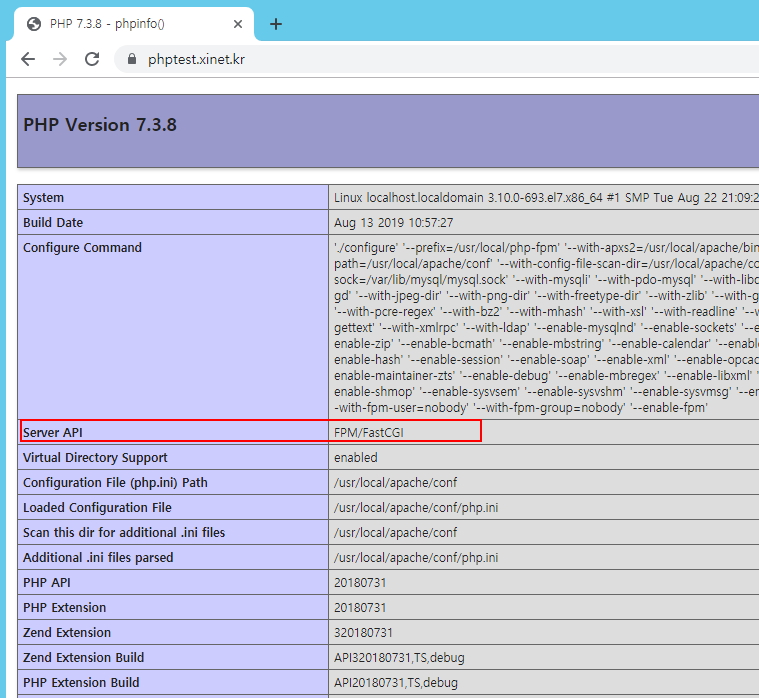
Task: Focus the address bar showing phptest.xinet.kr
Action: pyautogui.click(x=400, y=59)
